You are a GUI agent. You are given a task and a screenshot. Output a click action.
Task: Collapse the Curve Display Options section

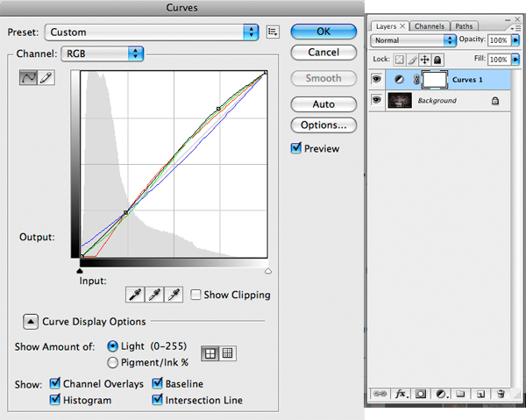(x=29, y=322)
